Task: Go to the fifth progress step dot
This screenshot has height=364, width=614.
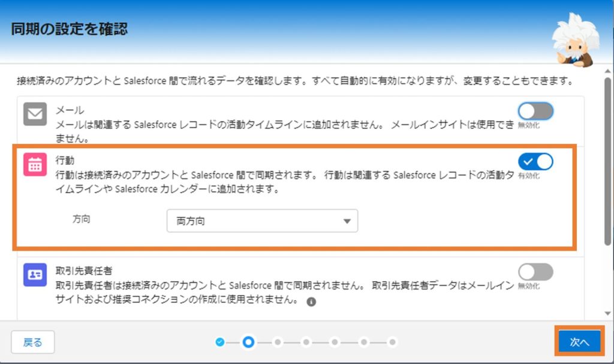Action: coord(335,342)
